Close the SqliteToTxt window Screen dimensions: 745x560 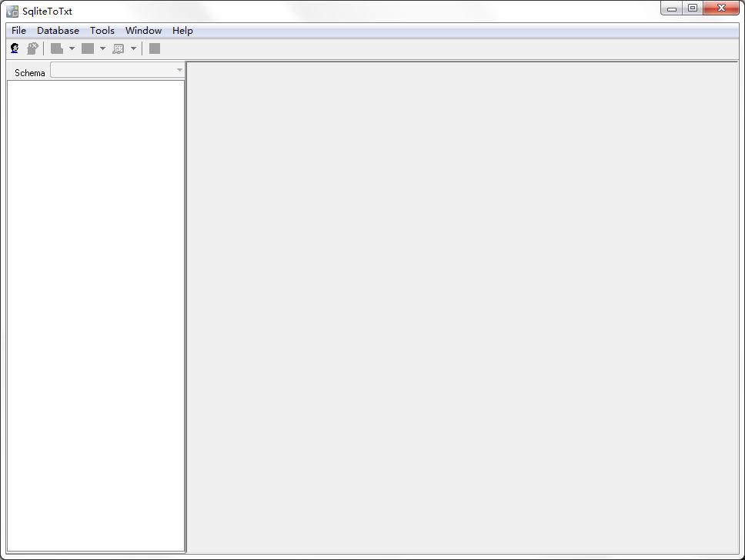pos(721,8)
